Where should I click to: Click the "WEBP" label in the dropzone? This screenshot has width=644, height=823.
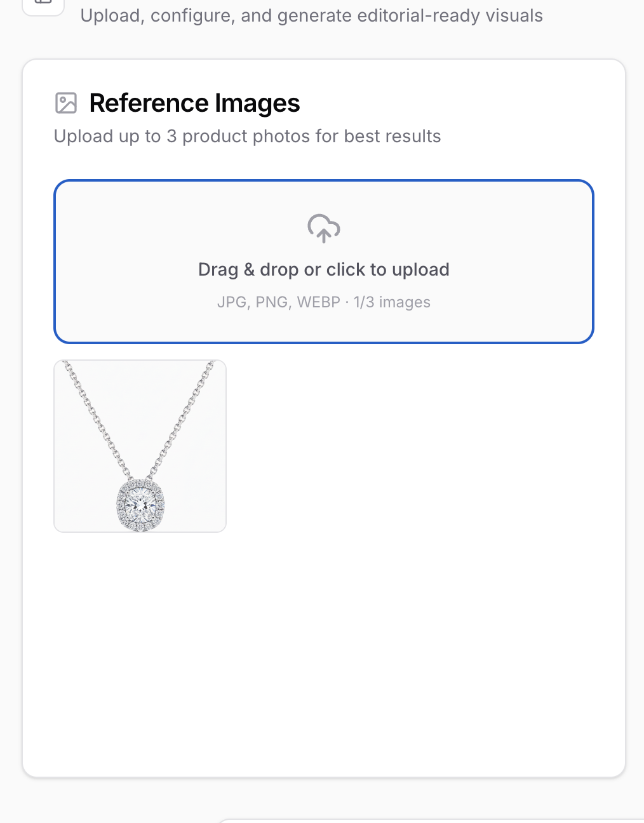tap(319, 302)
